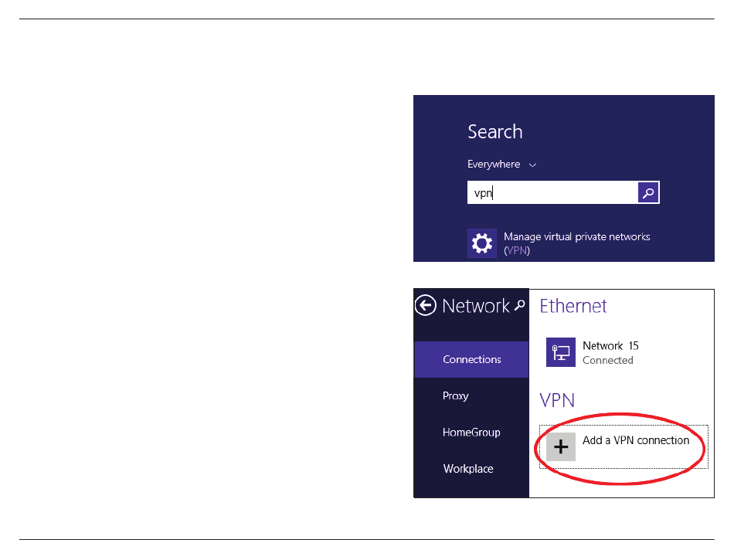
Task: Click the small search icon next to Network title
Action: [x=521, y=304]
